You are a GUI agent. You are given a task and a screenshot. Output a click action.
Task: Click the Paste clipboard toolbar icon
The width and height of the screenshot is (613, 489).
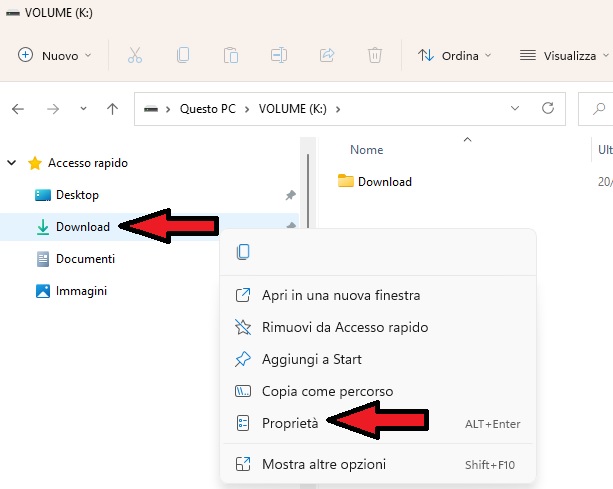coord(231,55)
